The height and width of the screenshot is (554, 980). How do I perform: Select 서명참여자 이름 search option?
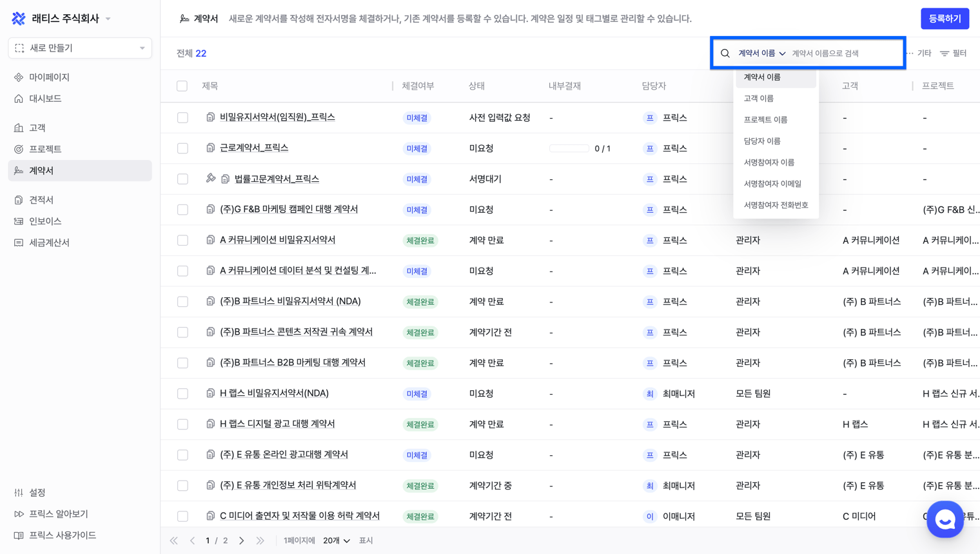(776, 163)
